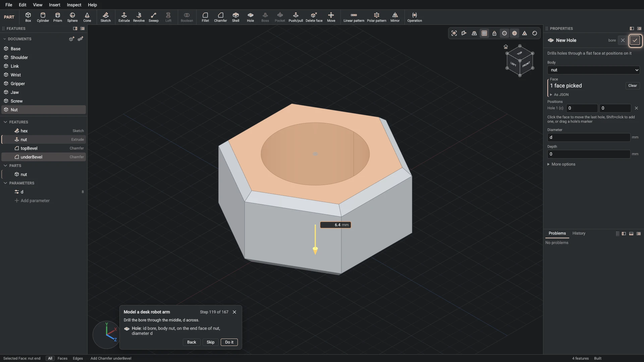
Task: Open the Inspect menu
Action: (x=74, y=5)
